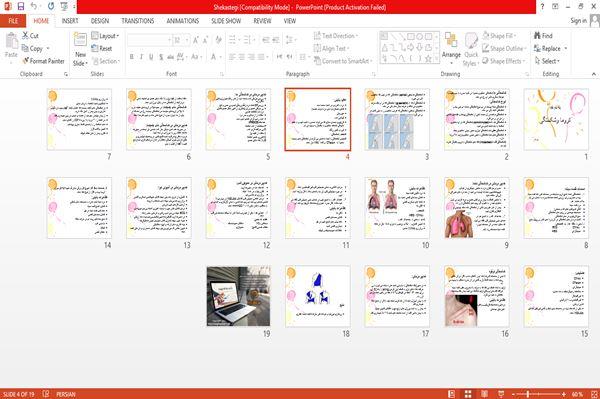Click the Undo arrow in title bar
The image size is (600, 399).
(34, 7)
